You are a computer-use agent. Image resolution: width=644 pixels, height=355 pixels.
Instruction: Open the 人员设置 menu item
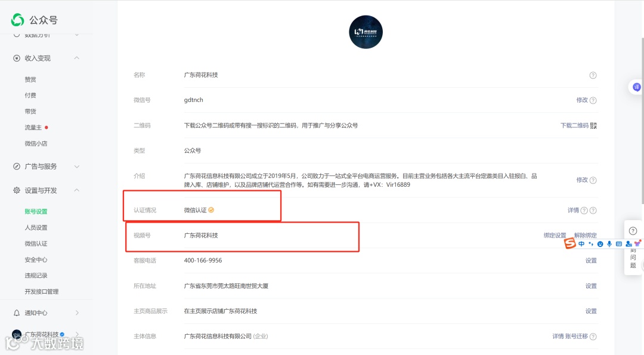(36, 227)
